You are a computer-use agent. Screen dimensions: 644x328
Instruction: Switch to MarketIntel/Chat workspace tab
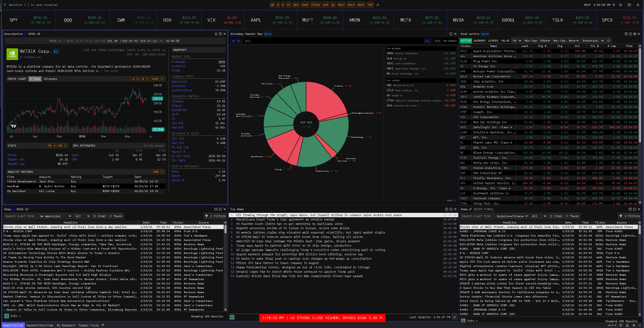(40, 325)
